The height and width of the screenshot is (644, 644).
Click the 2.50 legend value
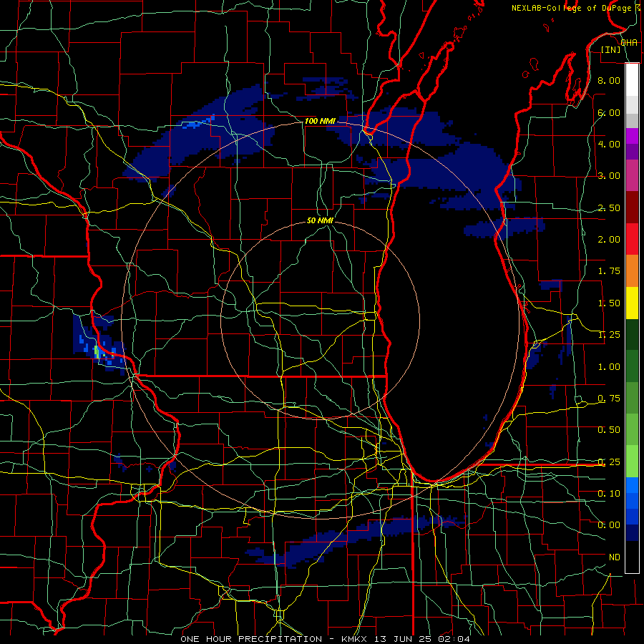pos(609,208)
